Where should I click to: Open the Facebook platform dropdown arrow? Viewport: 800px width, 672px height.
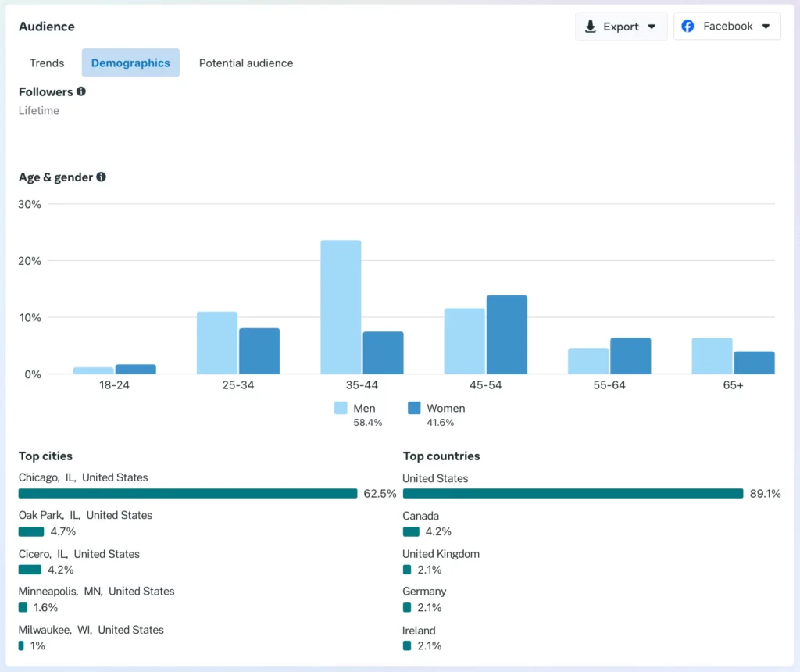pos(766,27)
